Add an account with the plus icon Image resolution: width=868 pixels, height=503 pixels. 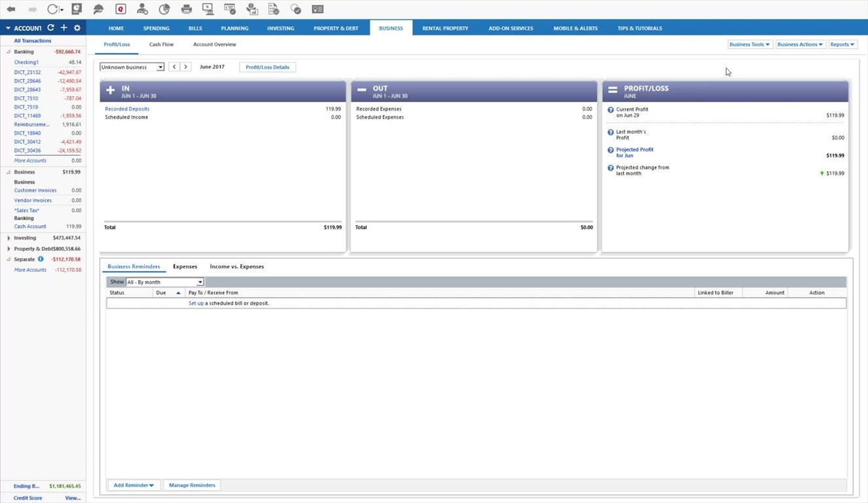point(63,28)
